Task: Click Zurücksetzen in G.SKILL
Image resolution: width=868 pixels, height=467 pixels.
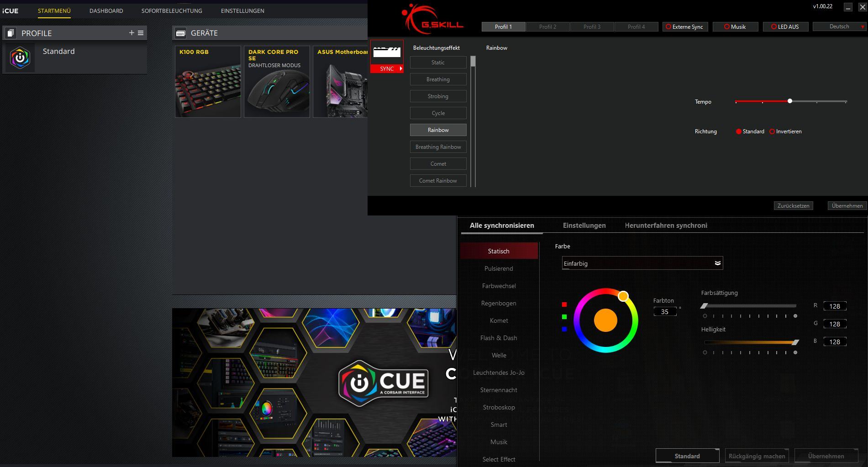Action: click(x=793, y=206)
